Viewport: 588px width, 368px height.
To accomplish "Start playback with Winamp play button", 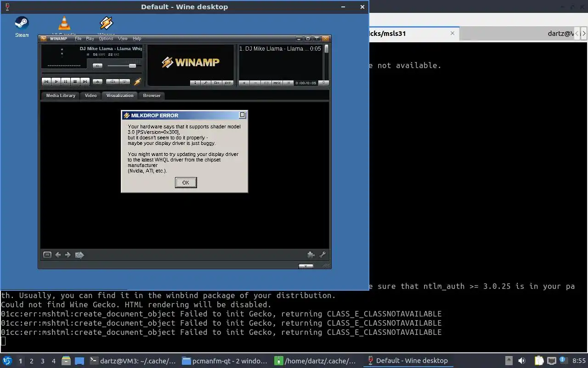I will 56,81.
